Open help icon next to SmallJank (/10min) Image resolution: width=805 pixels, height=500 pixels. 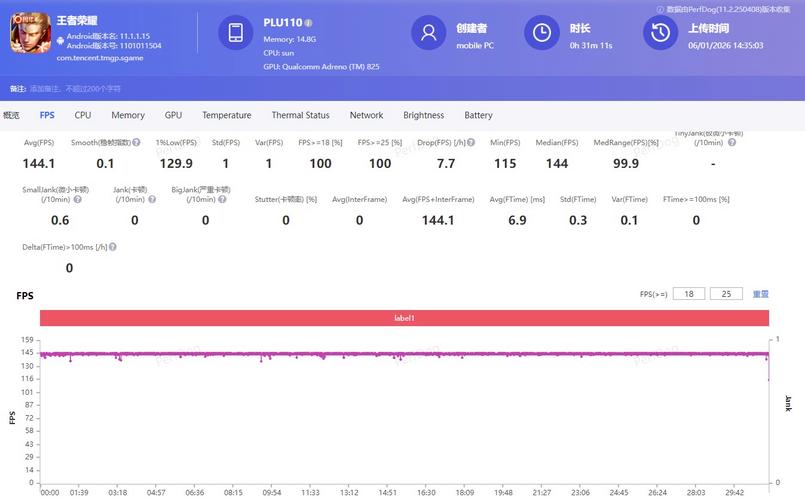(x=78, y=199)
